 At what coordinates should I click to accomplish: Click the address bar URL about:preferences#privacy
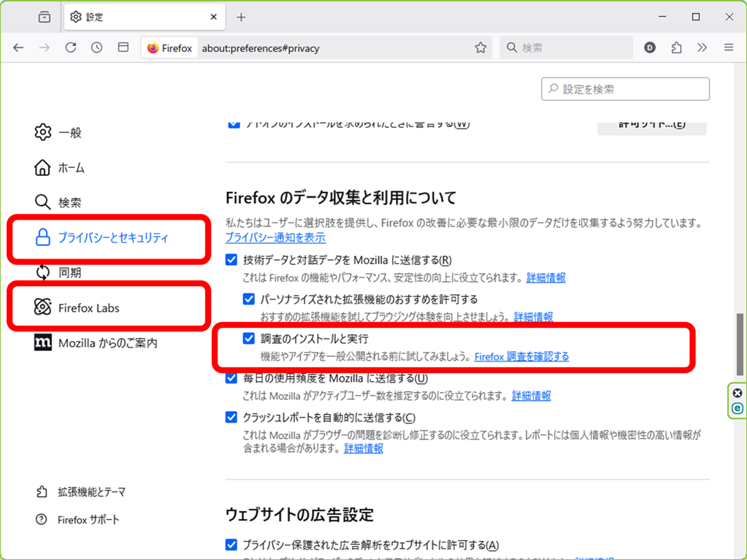(x=261, y=48)
